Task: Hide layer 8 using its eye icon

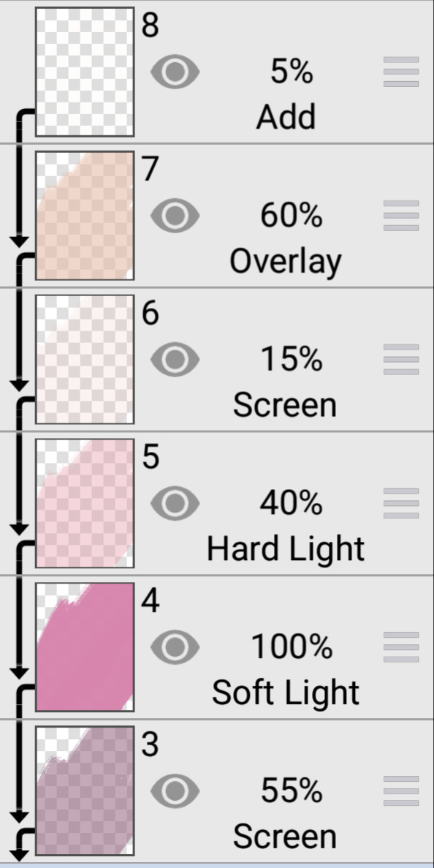Action: pyautogui.click(x=175, y=72)
